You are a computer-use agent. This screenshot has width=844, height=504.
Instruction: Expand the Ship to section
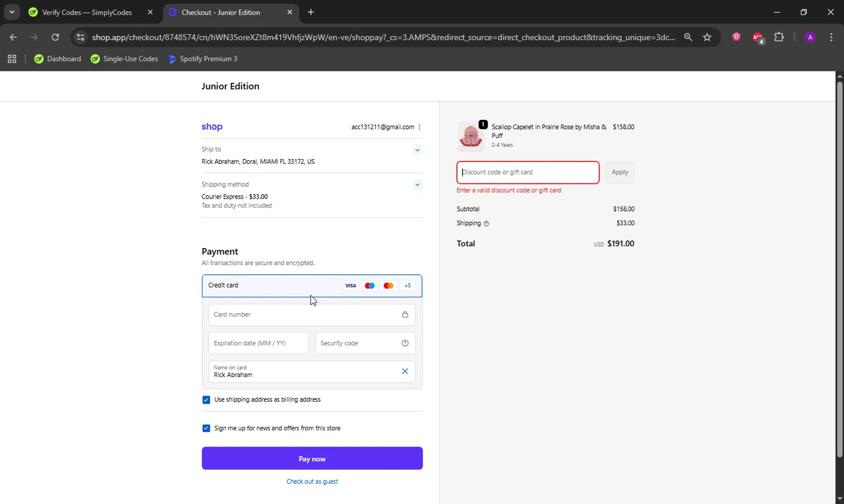pos(417,150)
